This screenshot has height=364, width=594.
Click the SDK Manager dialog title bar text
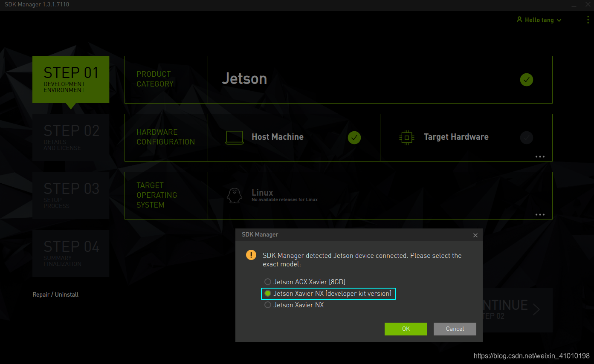click(260, 234)
